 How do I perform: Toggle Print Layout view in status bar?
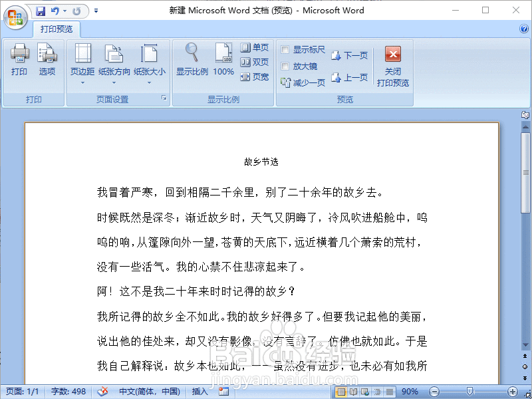coord(341,392)
